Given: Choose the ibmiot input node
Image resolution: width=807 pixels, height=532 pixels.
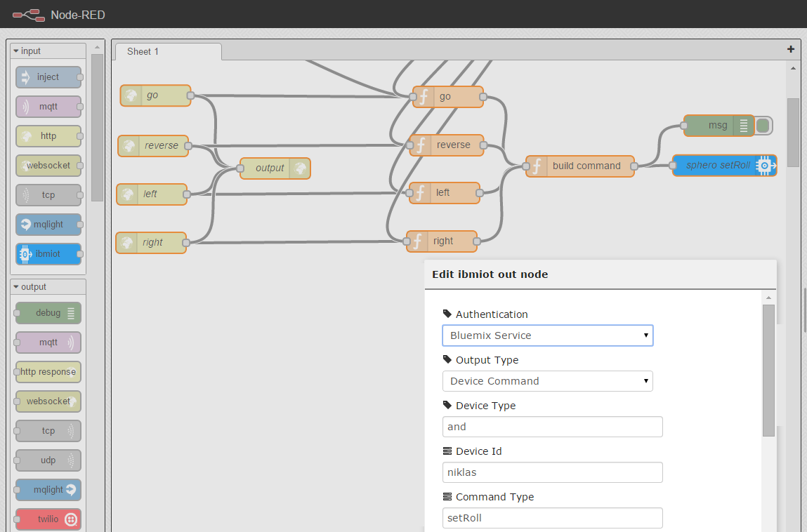Looking at the screenshot, I should point(48,253).
